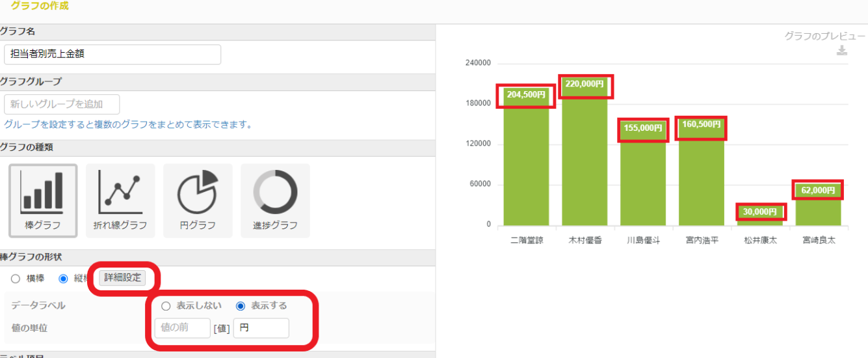This screenshot has width=868, height=358.
Task: Choose 表示しない for data labels
Action: (166, 306)
